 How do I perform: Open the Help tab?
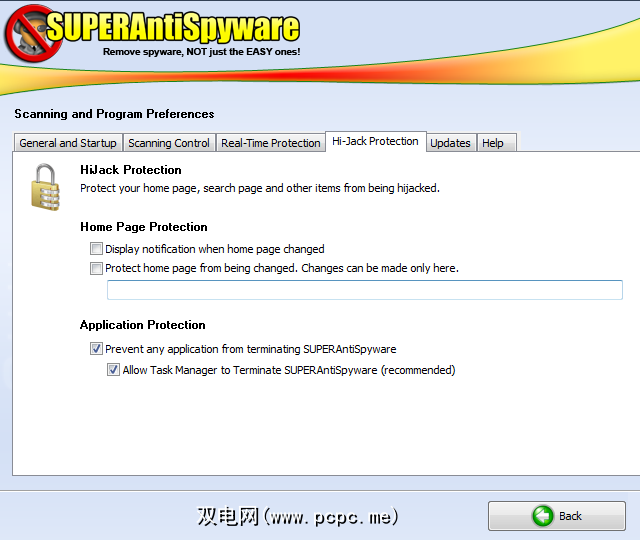pos(496,143)
